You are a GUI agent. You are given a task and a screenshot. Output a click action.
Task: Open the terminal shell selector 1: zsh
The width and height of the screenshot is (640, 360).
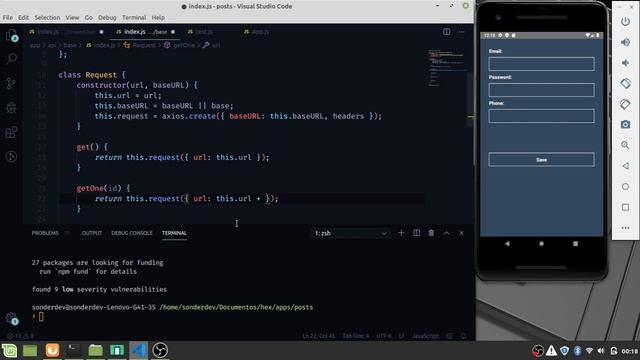click(351, 233)
